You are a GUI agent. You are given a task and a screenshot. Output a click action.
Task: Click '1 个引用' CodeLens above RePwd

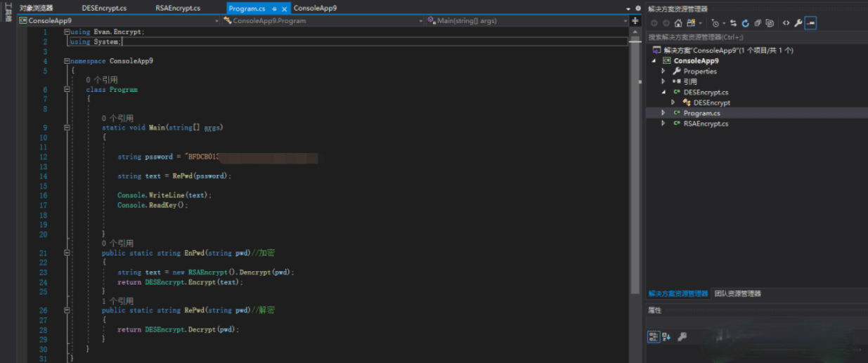pos(117,301)
